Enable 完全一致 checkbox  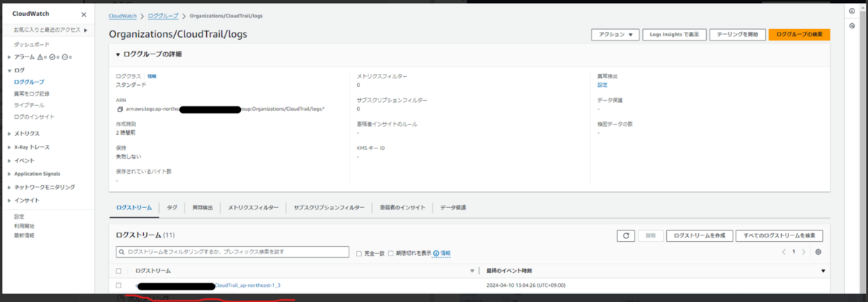(359, 253)
